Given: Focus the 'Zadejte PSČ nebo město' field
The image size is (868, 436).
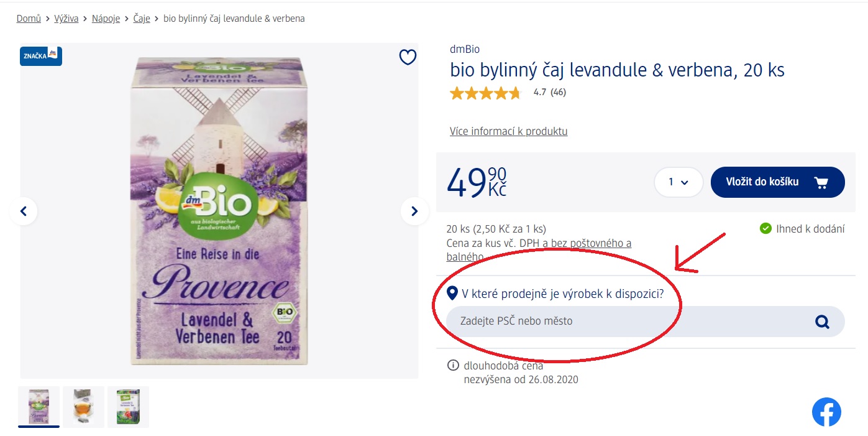Looking at the screenshot, I should point(628,322).
